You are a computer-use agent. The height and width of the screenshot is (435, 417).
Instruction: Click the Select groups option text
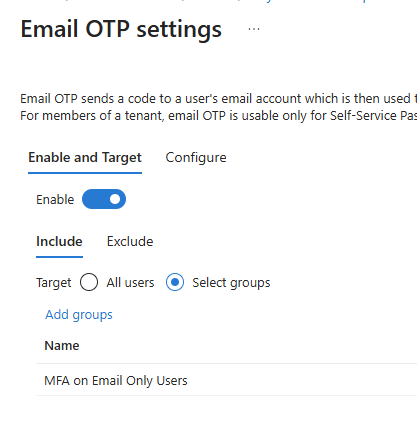tap(231, 283)
